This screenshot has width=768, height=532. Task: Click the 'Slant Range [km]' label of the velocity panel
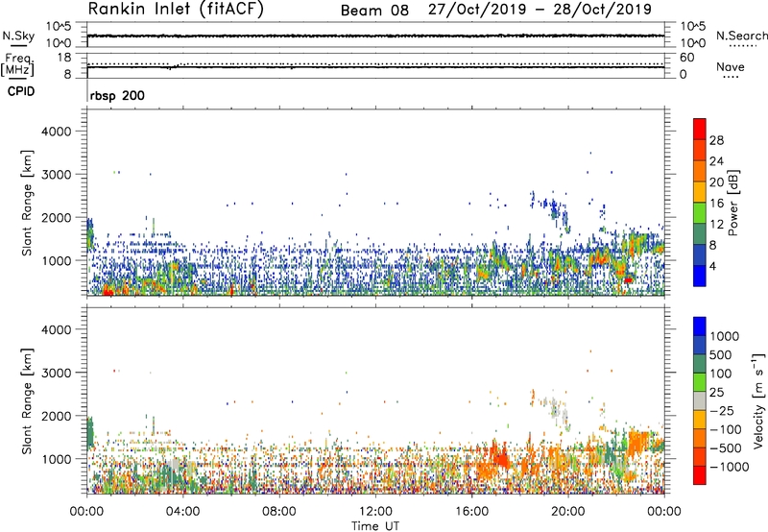click(x=27, y=400)
